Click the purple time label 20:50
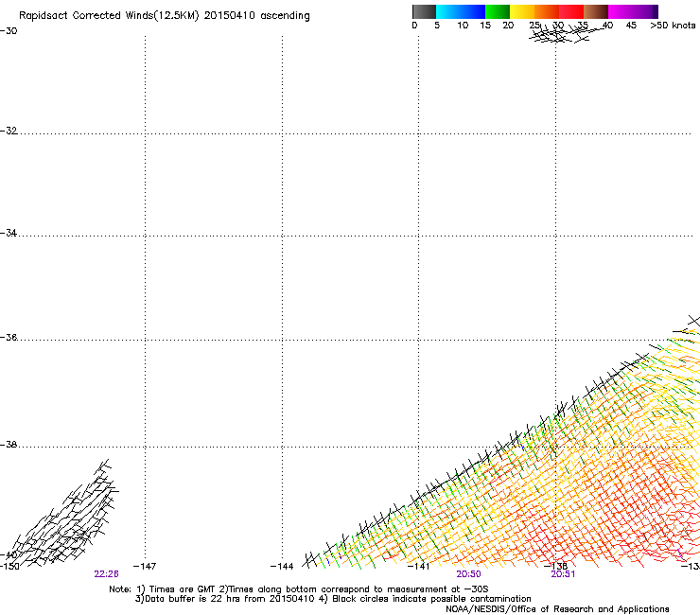The height and width of the screenshot is (615, 700). [x=469, y=574]
